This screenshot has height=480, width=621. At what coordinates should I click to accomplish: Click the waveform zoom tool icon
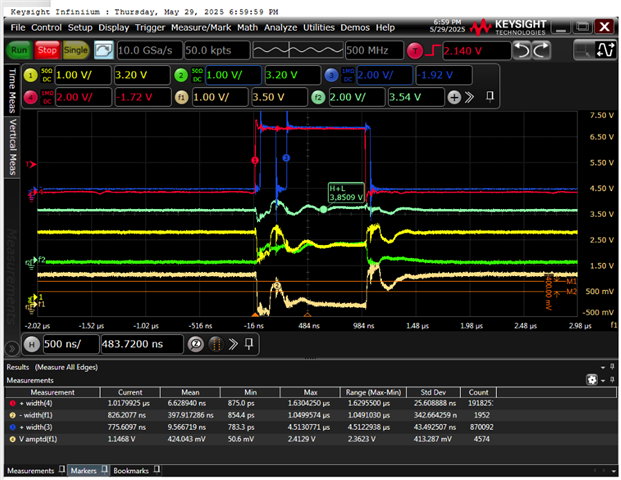click(x=605, y=50)
